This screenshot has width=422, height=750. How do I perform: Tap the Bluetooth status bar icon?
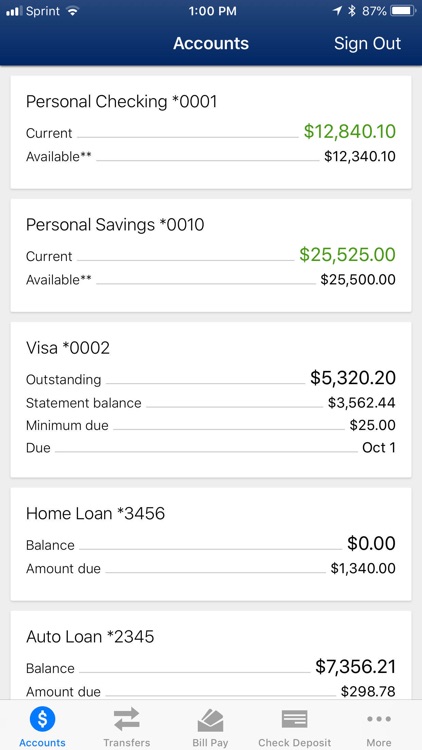(352, 11)
